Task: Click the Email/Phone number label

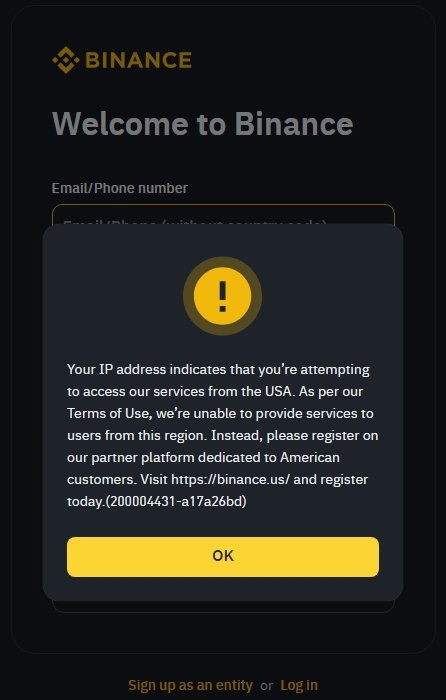Action: point(120,188)
